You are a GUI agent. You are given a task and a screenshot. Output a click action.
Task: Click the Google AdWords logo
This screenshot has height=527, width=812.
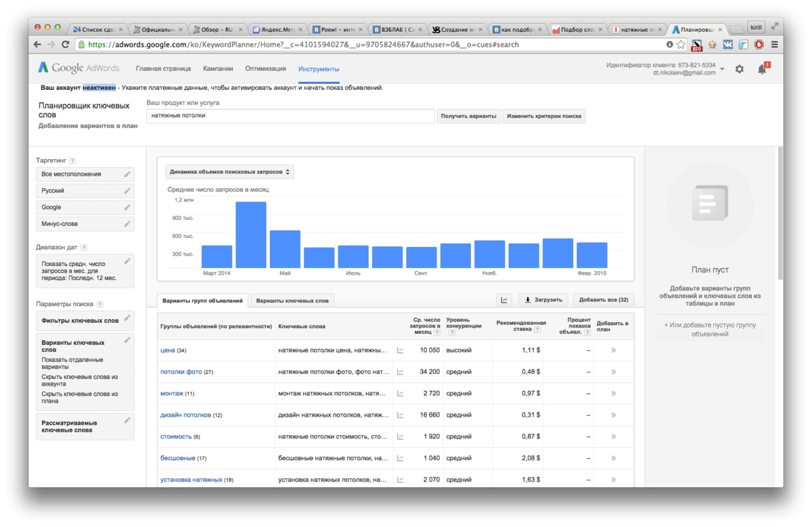click(78, 68)
